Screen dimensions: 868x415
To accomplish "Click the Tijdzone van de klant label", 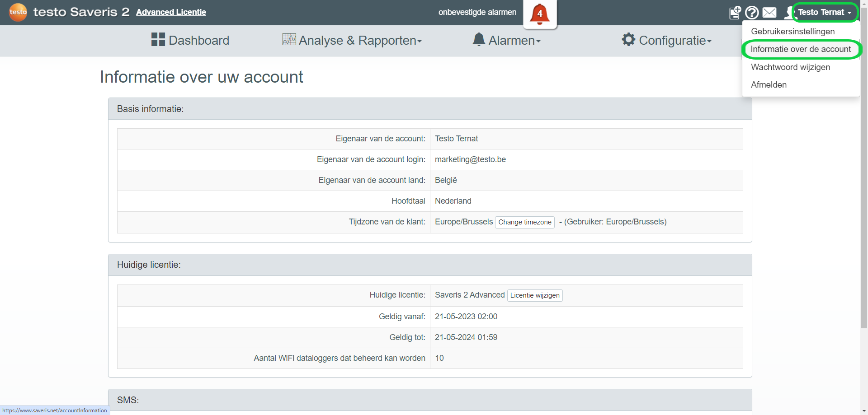I will 387,222.
